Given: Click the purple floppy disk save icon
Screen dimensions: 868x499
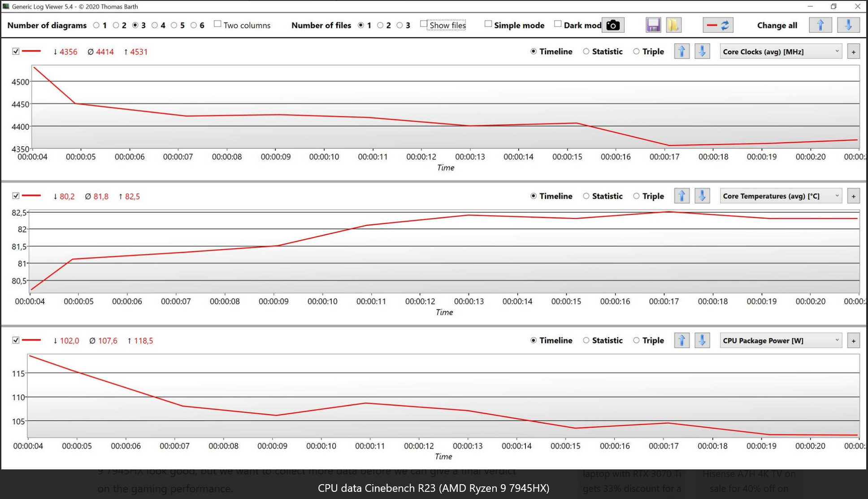Looking at the screenshot, I should [653, 25].
